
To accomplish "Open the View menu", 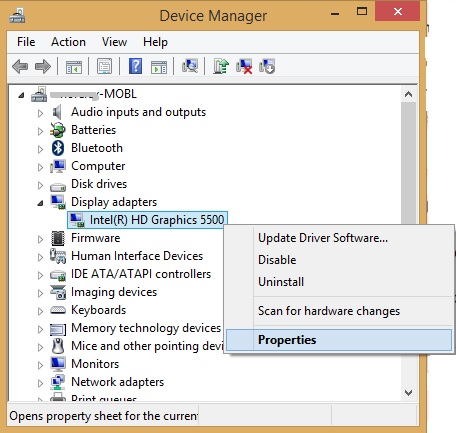I will pyautogui.click(x=114, y=42).
